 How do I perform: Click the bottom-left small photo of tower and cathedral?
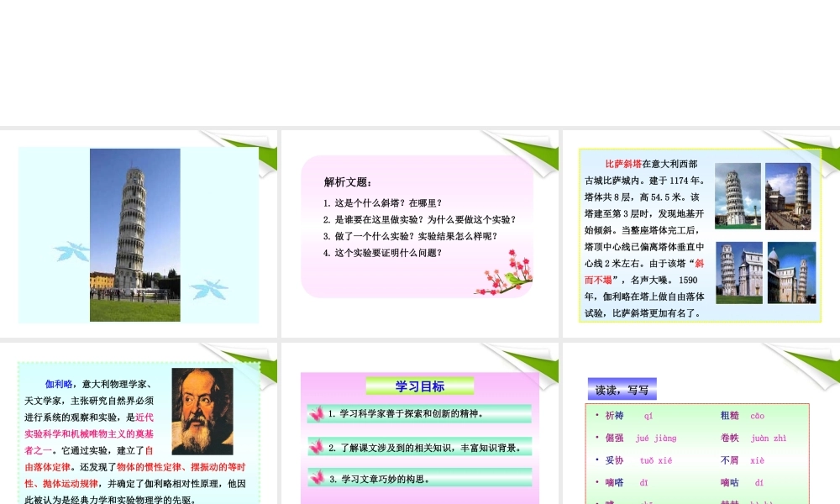tap(739, 273)
